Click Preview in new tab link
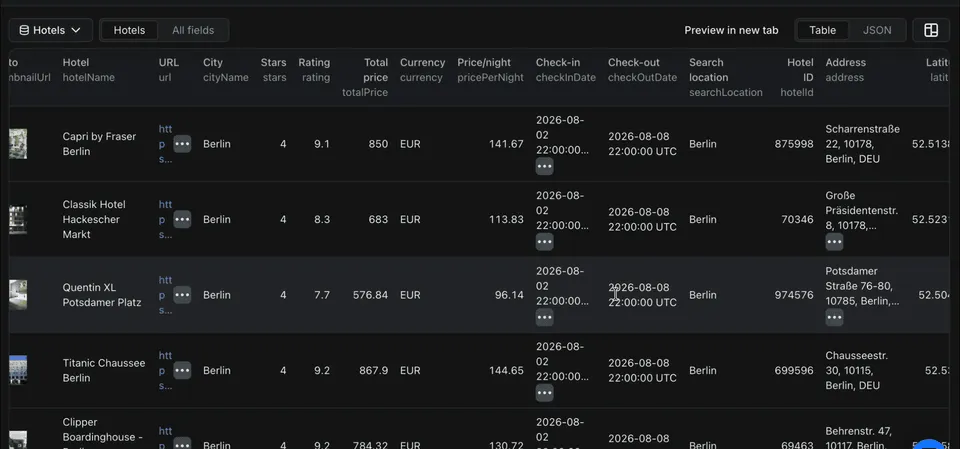 click(731, 30)
